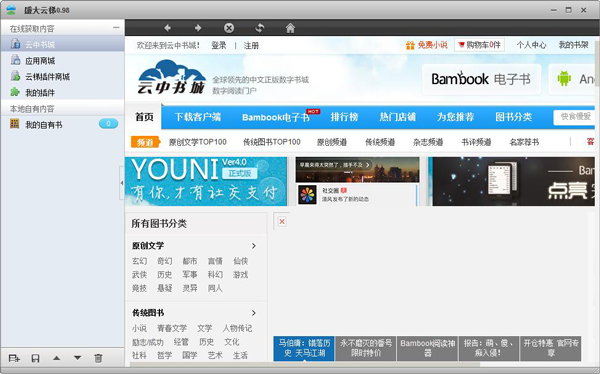Open 个人中心
Screen dimensions: 600x374
[531, 45]
